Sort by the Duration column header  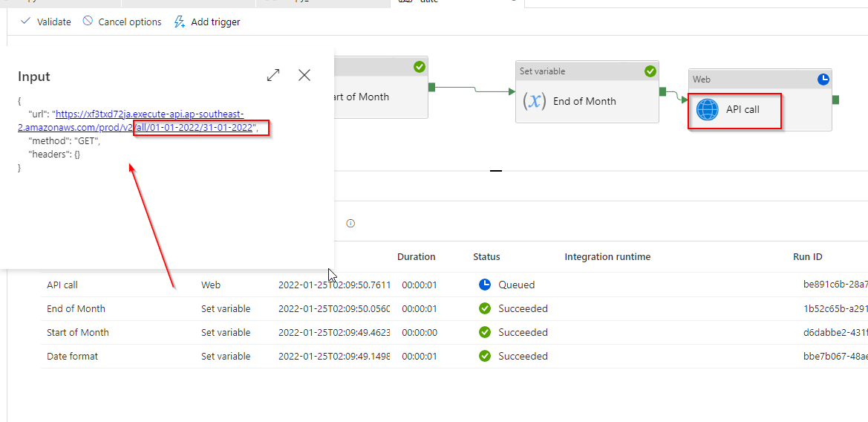point(417,257)
